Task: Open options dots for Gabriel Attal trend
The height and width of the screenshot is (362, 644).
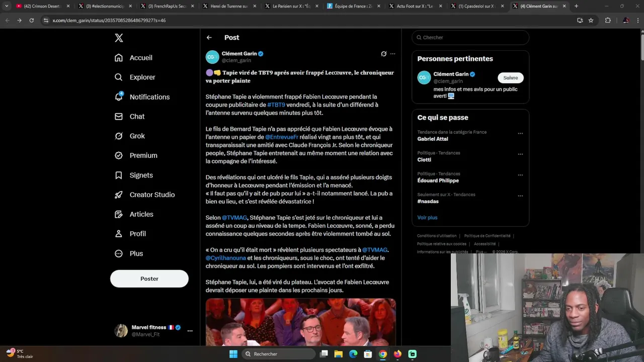Action: tap(520, 134)
